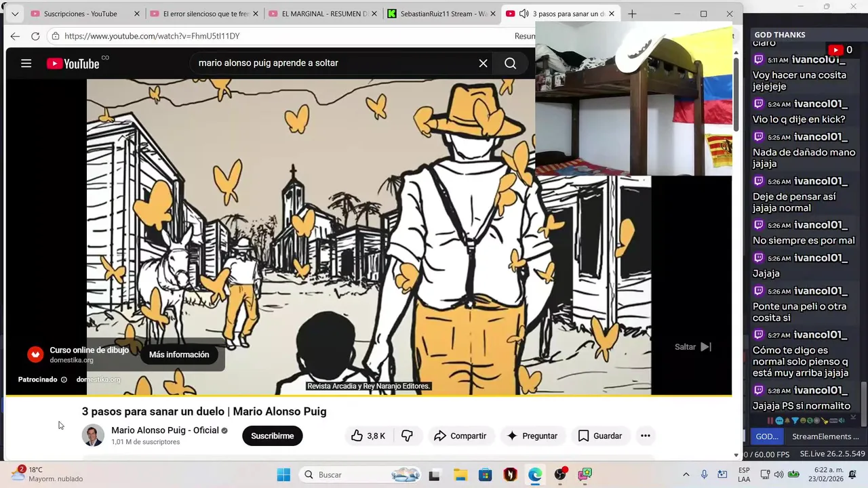Click the yellow ad progress bar
This screenshot has height=488, width=868.
[368, 394]
